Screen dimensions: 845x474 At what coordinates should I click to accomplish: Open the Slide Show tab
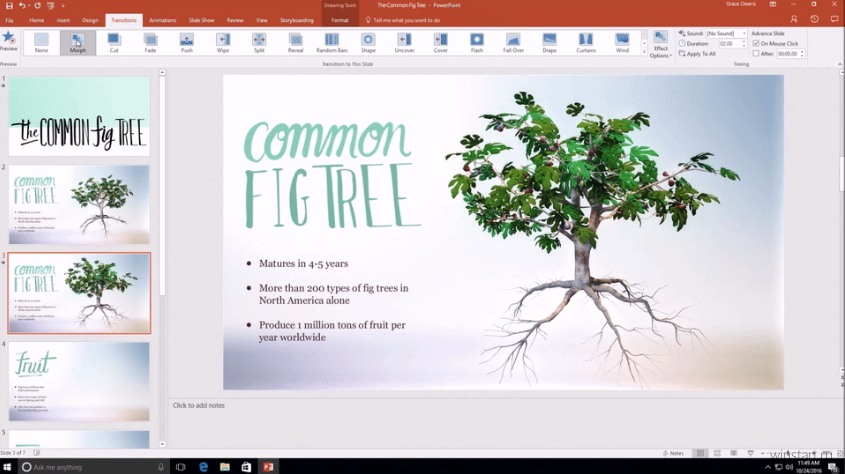coord(202,20)
